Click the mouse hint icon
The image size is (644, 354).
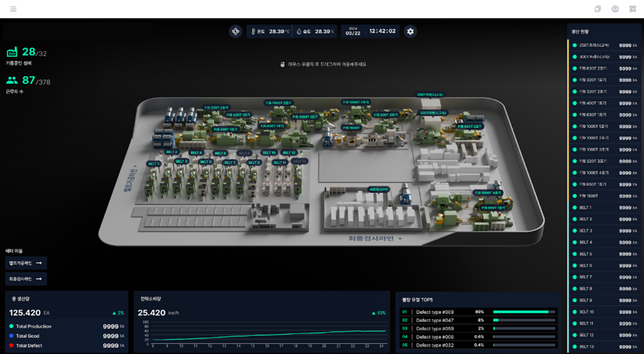click(282, 64)
